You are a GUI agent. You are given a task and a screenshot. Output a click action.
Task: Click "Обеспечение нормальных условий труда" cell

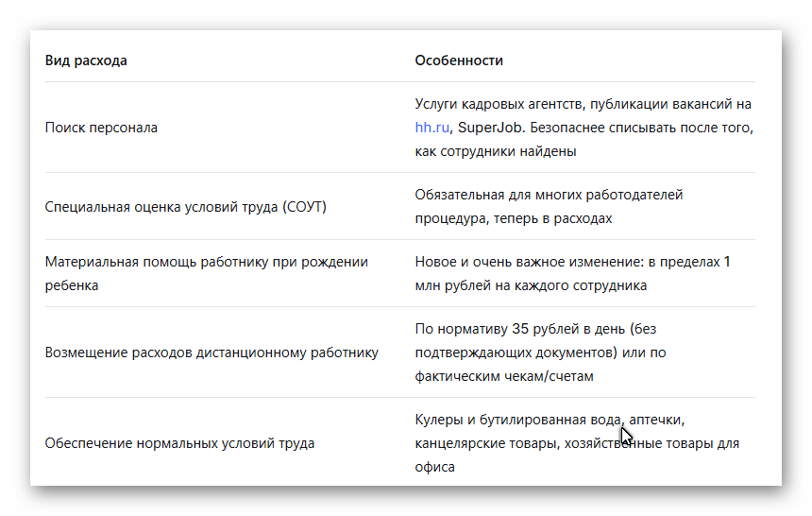[179, 443]
